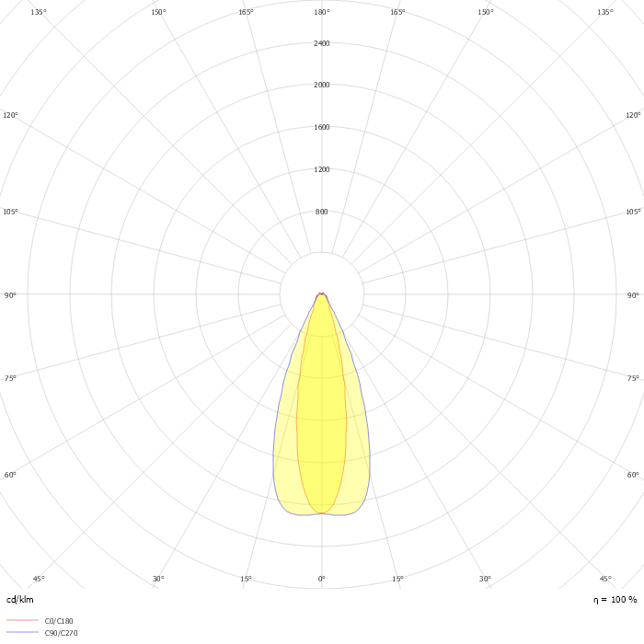Click the C0/C180 legend label
The height and width of the screenshot is (644, 644).
59,621
